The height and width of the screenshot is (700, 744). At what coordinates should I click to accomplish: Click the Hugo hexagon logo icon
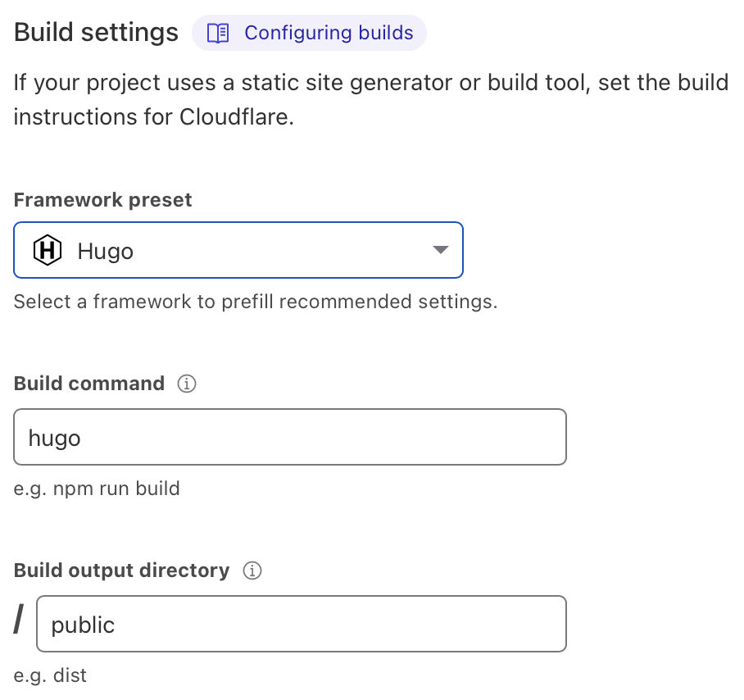pyautogui.click(x=48, y=250)
